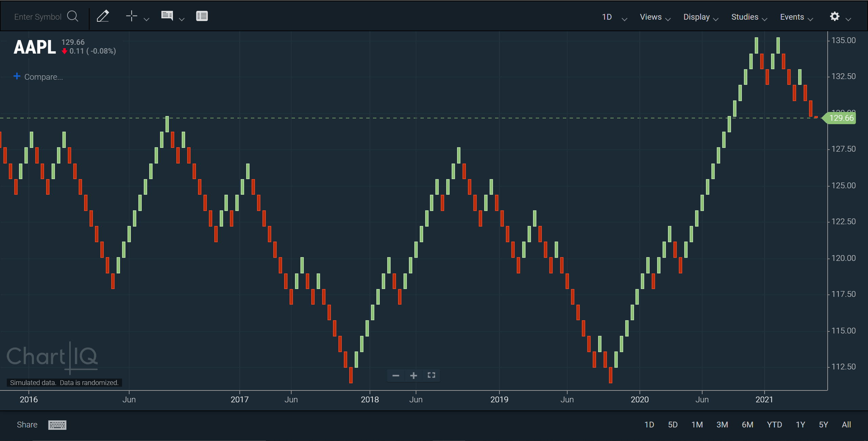This screenshot has height=441, width=868.
Task: Select the crosshair tool icon
Action: pyautogui.click(x=132, y=16)
